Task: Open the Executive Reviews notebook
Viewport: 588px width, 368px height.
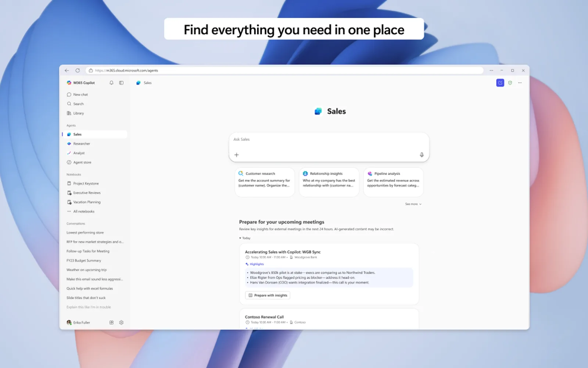Action: (95, 192)
